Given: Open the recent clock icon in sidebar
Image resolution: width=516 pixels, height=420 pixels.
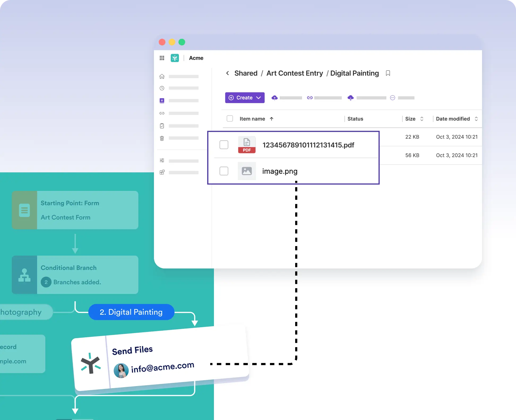Looking at the screenshot, I should pyautogui.click(x=162, y=88).
